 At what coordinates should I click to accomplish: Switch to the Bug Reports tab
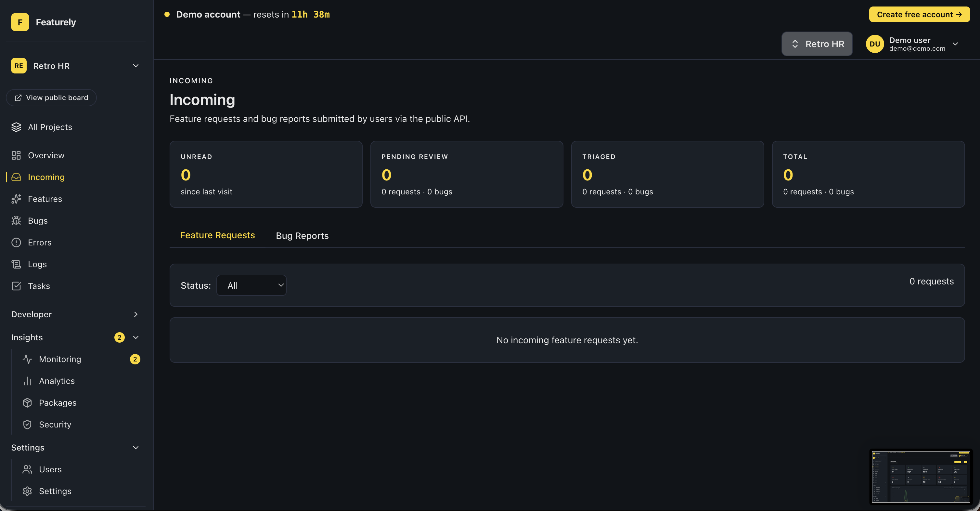(x=302, y=236)
